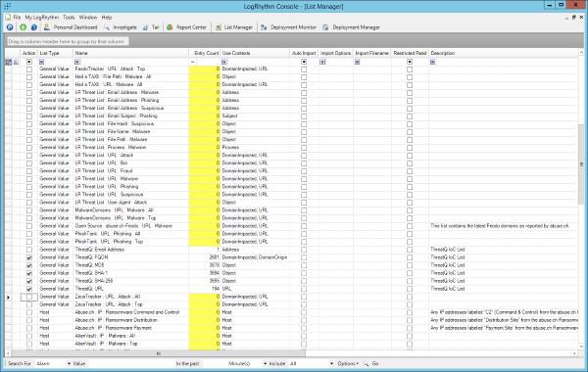This screenshot has height=372, width=588.
Task: Open the Use Contexts column filter icon
Action: pyautogui.click(x=224, y=62)
